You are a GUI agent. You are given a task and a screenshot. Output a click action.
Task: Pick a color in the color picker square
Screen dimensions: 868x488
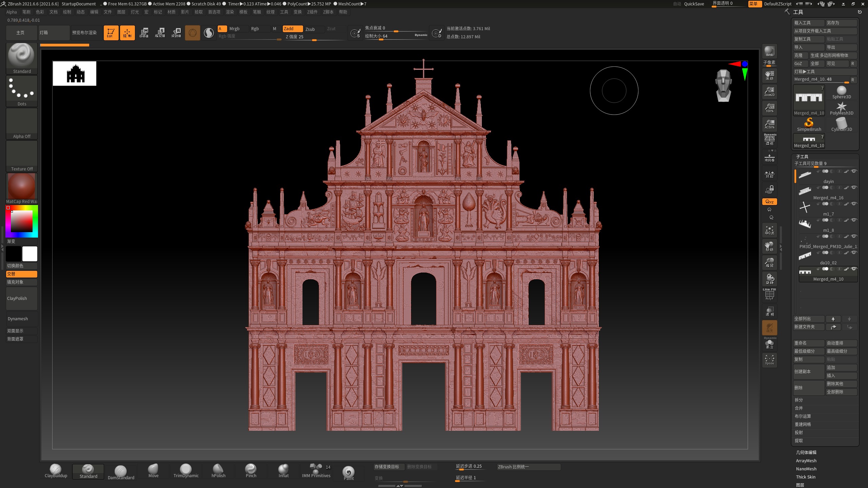click(x=22, y=221)
